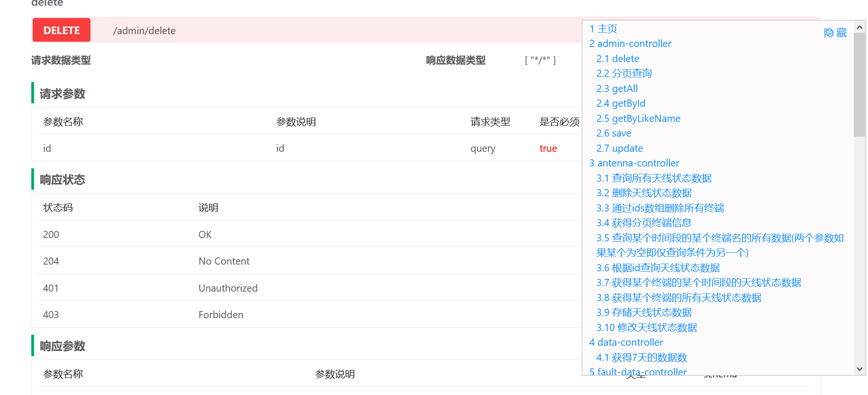Open '3.10 修改天线状态数据'
This screenshot has width=868, height=395.
(647, 328)
